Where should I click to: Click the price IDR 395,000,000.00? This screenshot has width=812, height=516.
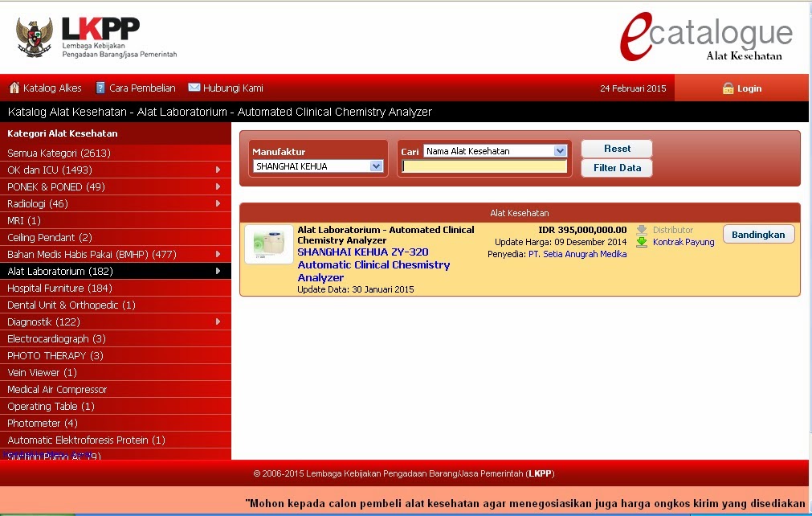coord(582,230)
